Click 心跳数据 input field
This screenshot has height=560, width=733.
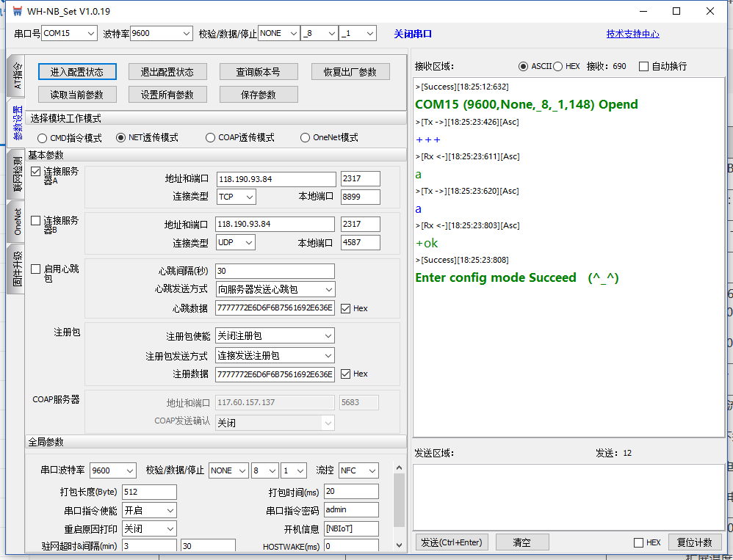point(275,308)
